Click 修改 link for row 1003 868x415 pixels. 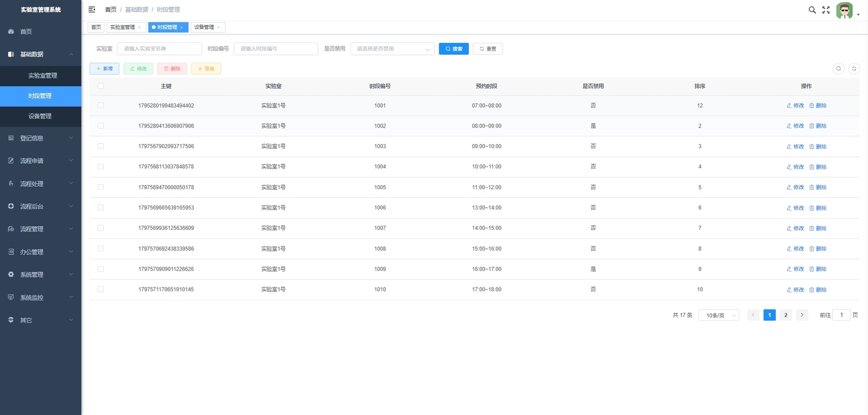(795, 146)
